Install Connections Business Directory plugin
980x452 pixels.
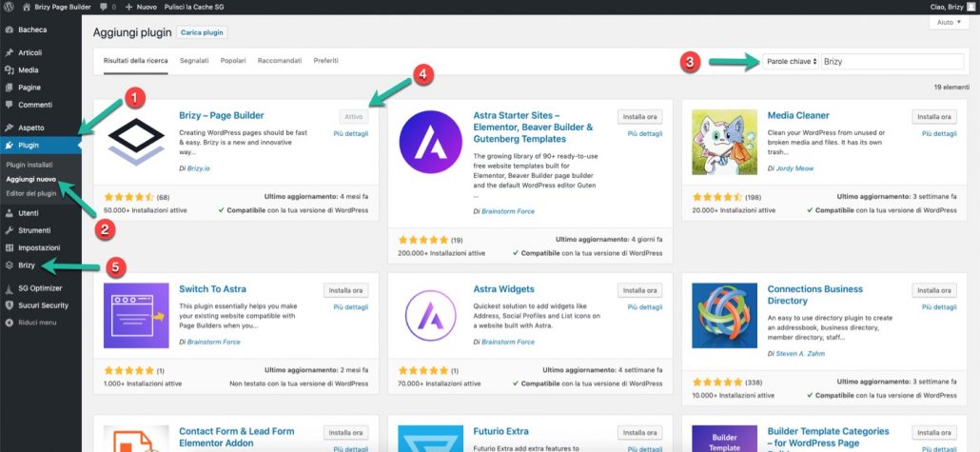tap(934, 290)
